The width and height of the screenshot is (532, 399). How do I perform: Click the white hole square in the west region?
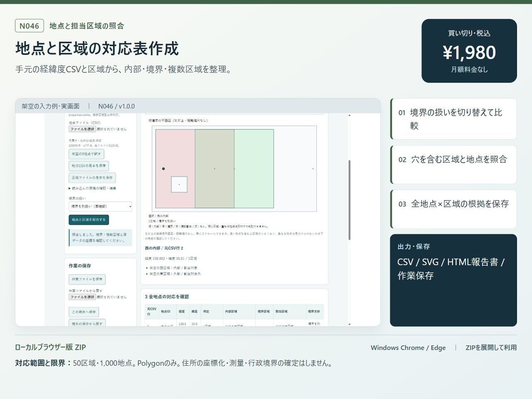click(x=179, y=184)
